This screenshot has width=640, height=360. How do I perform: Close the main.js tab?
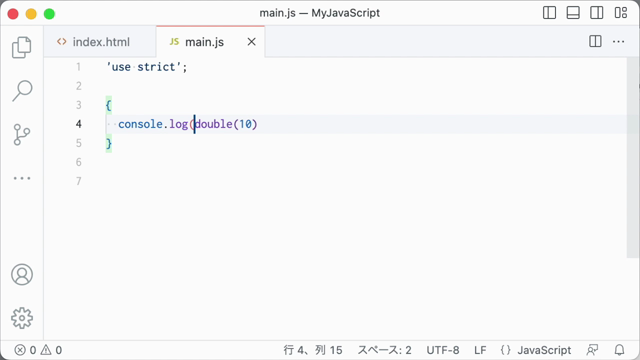[251, 42]
